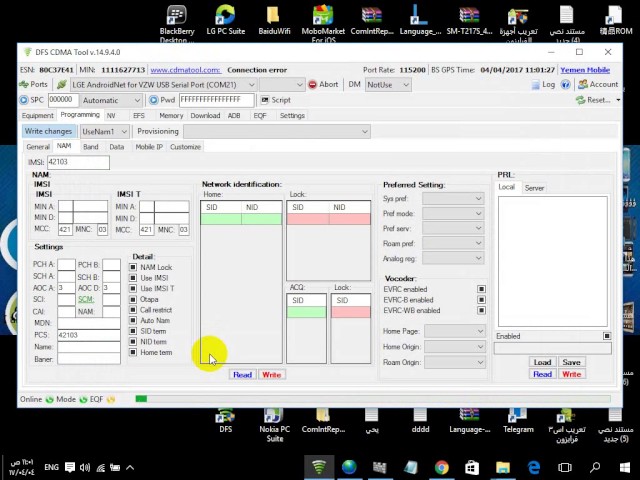Screen dimensions: 640x480
Task: Expand the Provisioning dropdown
Action: pos(277,131)
